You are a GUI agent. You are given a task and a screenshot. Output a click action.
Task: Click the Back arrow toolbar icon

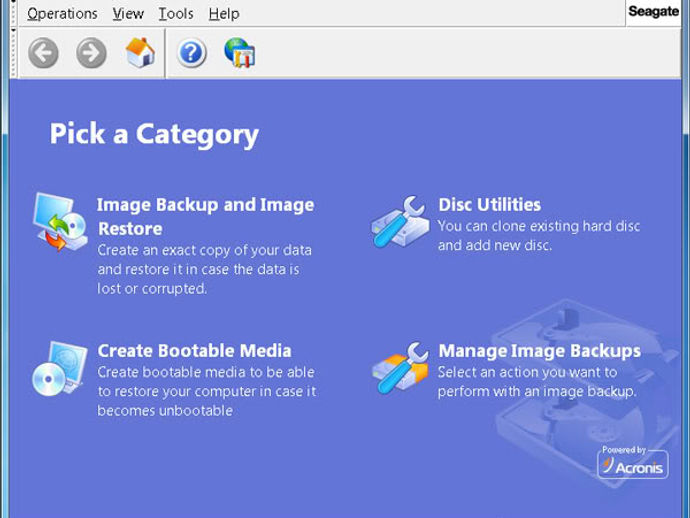43,53
